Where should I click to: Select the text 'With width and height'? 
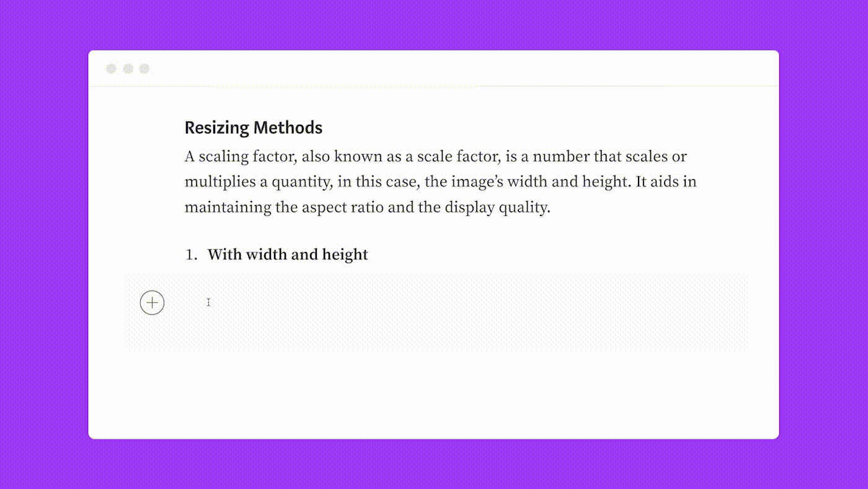[x=288, y=254]
